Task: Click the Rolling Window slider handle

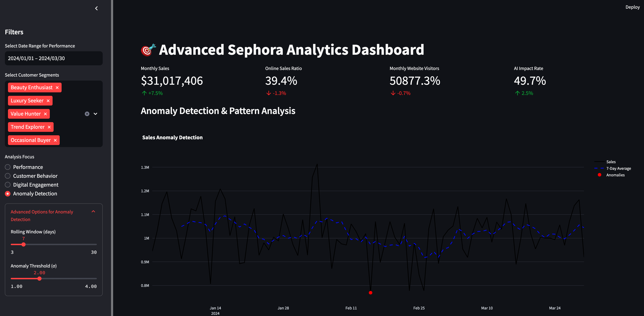Action: 23,245
